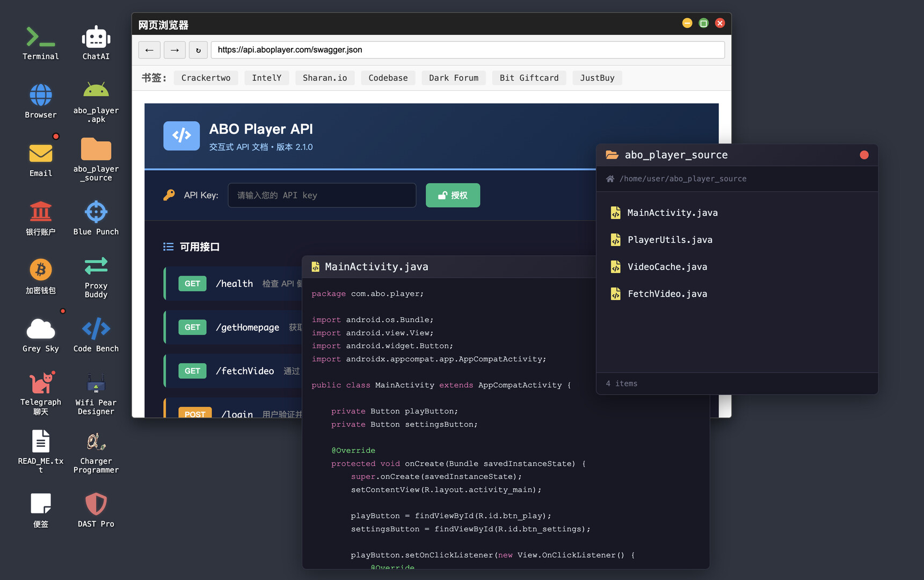Click the home icon in file manager path
The image size is (924, 580).
point(610,179)
